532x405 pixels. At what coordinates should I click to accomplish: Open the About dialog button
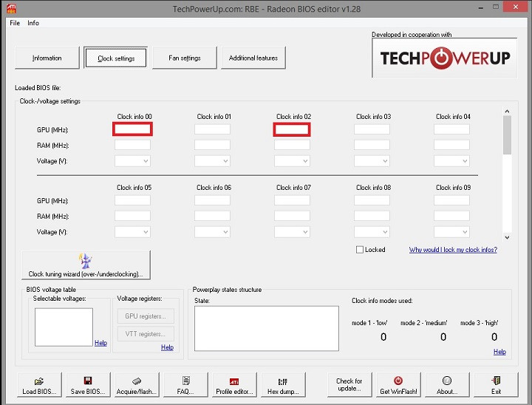tap(447, 384)
